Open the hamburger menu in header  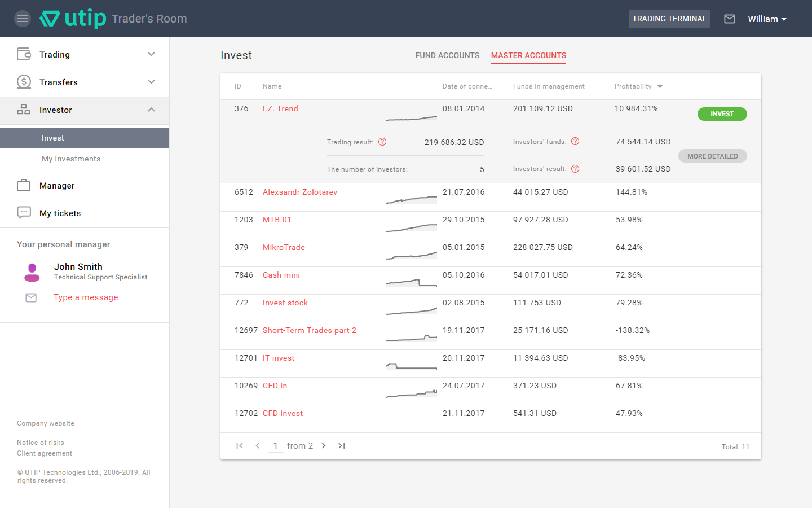point(23,19)
